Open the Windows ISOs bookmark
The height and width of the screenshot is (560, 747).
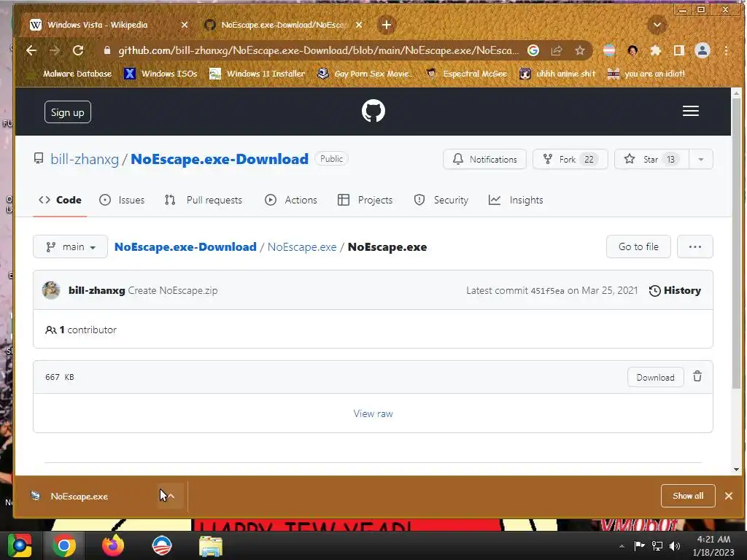[160, 74]
